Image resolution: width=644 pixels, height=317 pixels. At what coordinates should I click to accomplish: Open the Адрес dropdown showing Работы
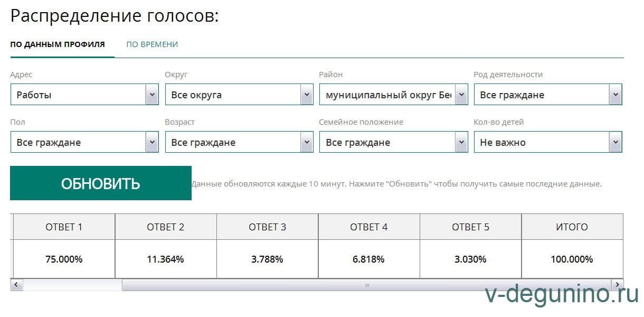(84, 95)
